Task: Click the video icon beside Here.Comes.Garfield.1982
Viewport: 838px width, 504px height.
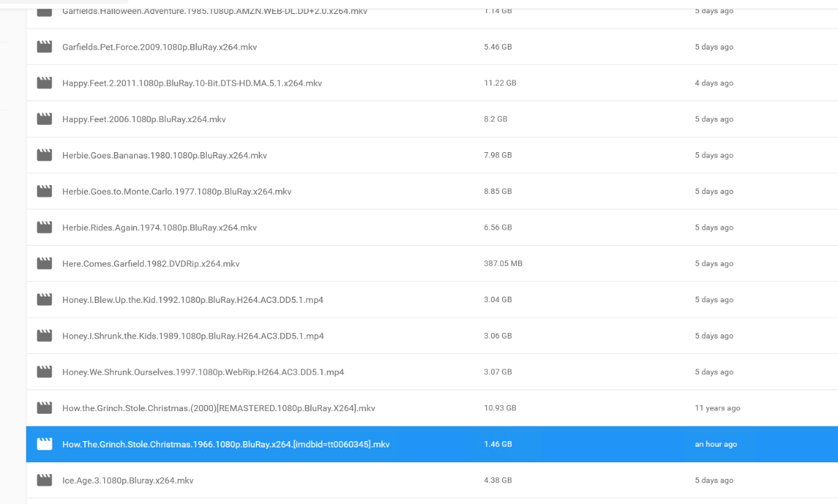Action: (45, 264)
